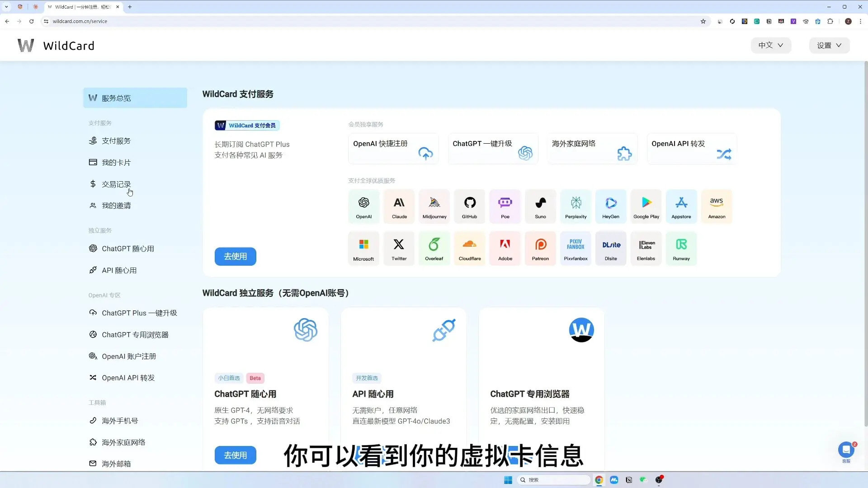Open the ChatGPT 一键升级 member card

(493, 149)
